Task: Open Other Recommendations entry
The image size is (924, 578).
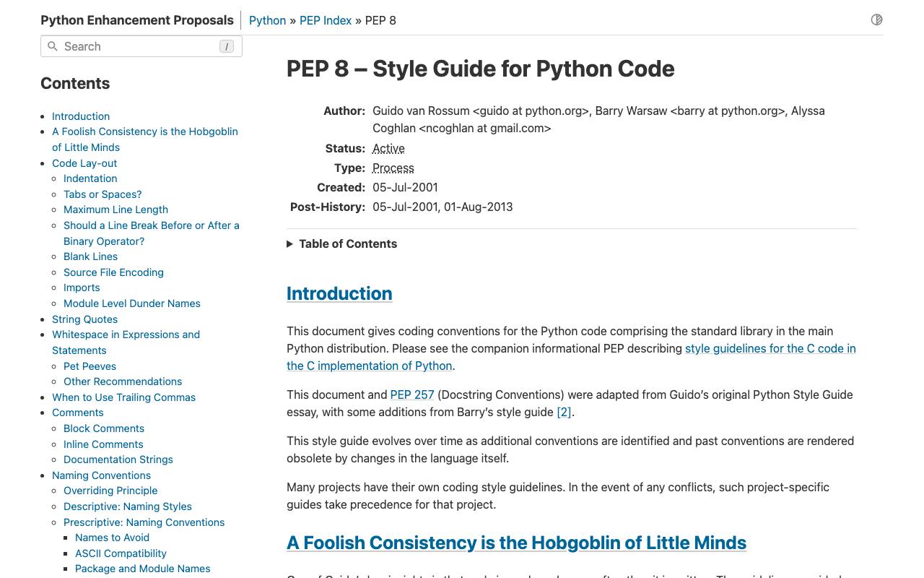Action: point(123,381)
